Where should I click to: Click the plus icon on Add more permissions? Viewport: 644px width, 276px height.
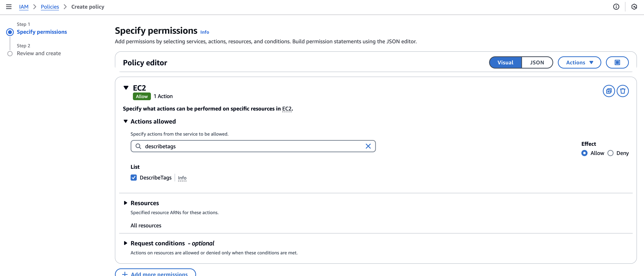click(125, 274)
